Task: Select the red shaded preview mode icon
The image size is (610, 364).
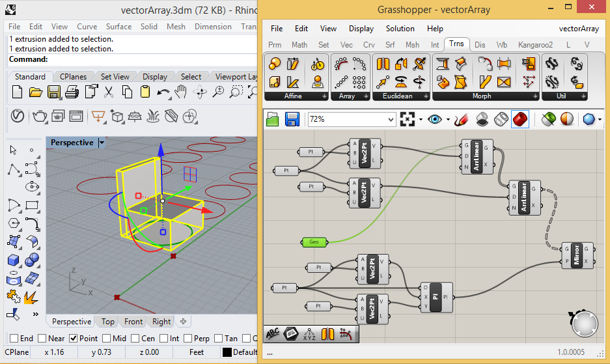Action: coord(520,119)
